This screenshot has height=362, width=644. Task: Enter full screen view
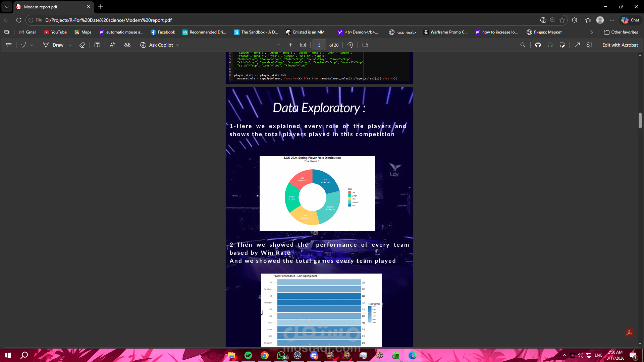577,45
